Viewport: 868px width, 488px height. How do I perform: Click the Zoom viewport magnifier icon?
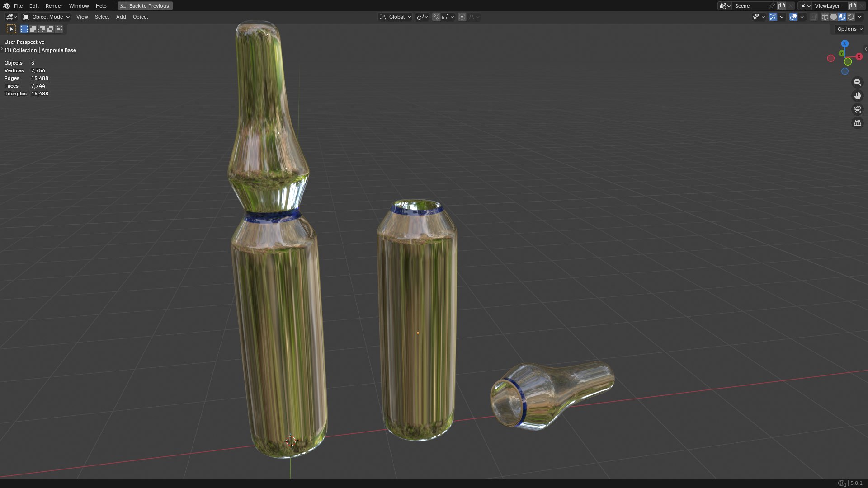[x=857, y=82]
